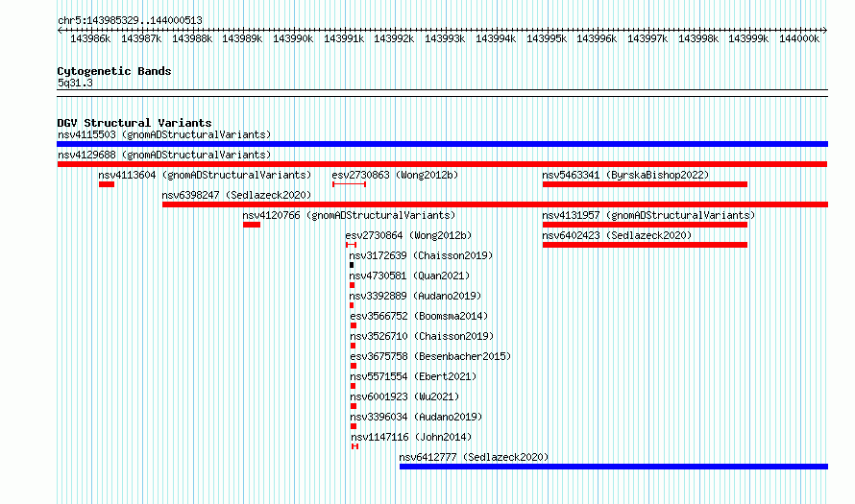Image resolution: width=855 pixels, height=504 pixels.
Task: Click nsv6398247 (Sedlazeck2020) label
Action: (x=236, y=195)
